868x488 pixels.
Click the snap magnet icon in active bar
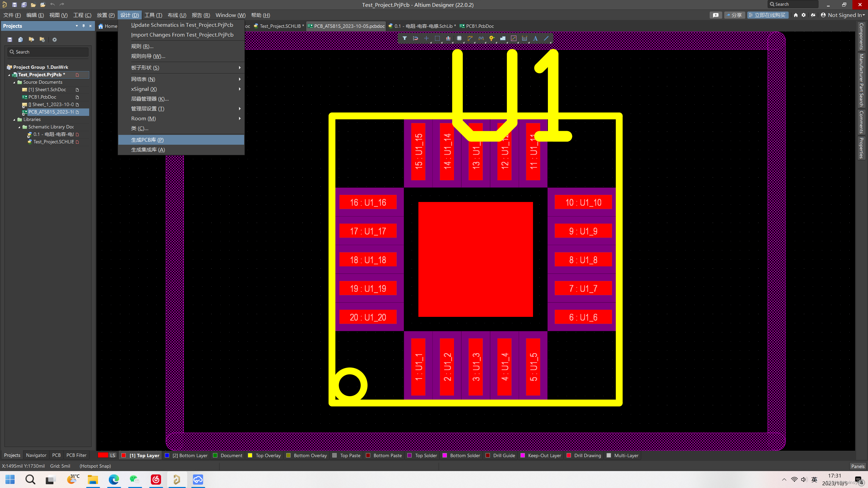pos(415,38)
